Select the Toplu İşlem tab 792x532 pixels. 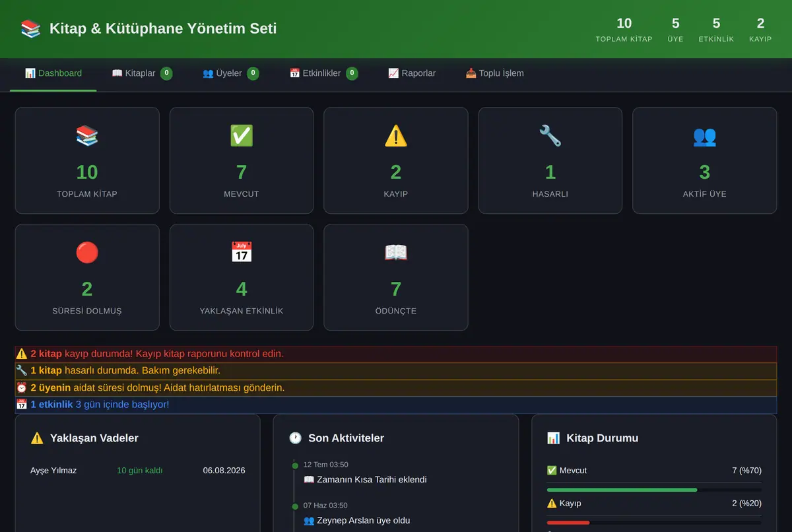(x=494, y=73)
